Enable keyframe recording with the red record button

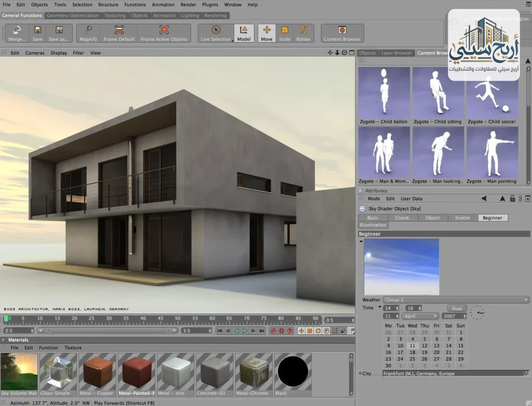pyautogui.click(x=273, y=330)
